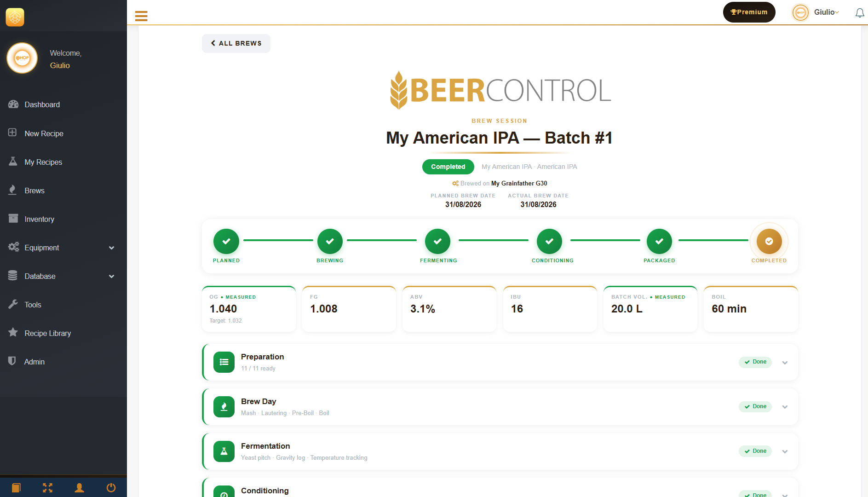Select the Planned stage checkmark
The width and height of the screenshot is (868, 497).
(226, 241)
